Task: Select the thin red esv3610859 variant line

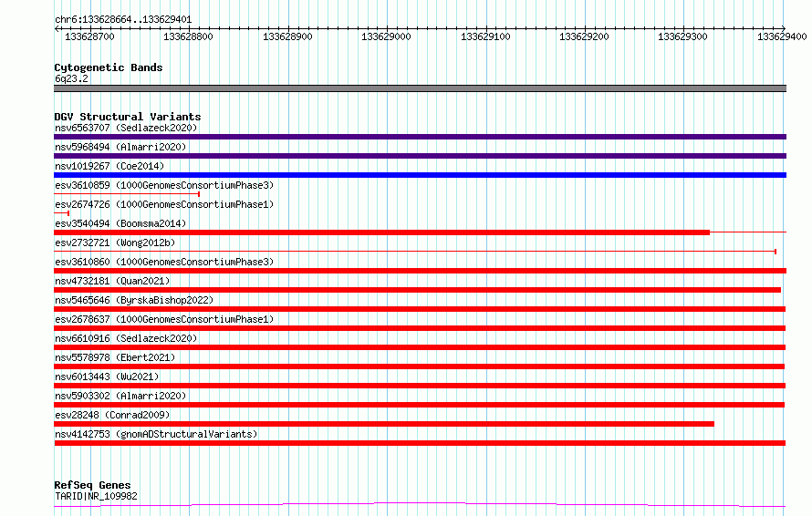Action: click(x=127, y=194)
